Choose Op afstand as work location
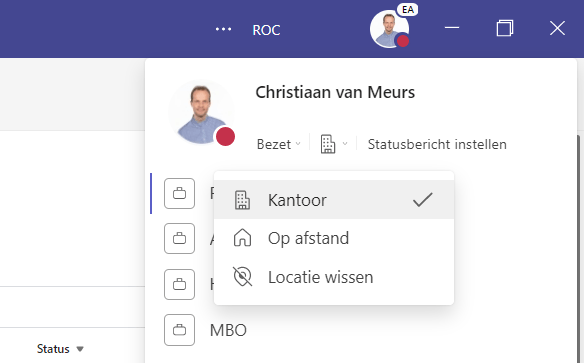Image resolution: width=584 pixels, height=363 pixels. coord(334,238)
